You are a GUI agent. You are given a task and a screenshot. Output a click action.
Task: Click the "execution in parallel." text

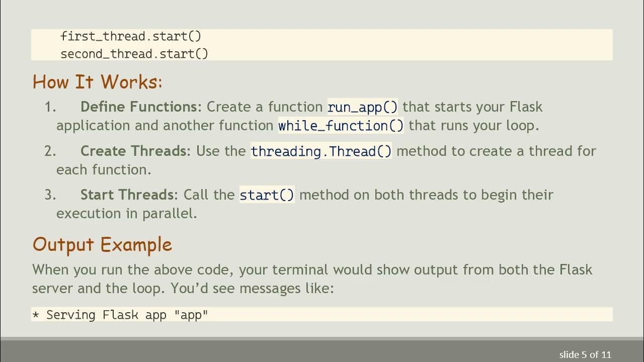pos(126,213)
